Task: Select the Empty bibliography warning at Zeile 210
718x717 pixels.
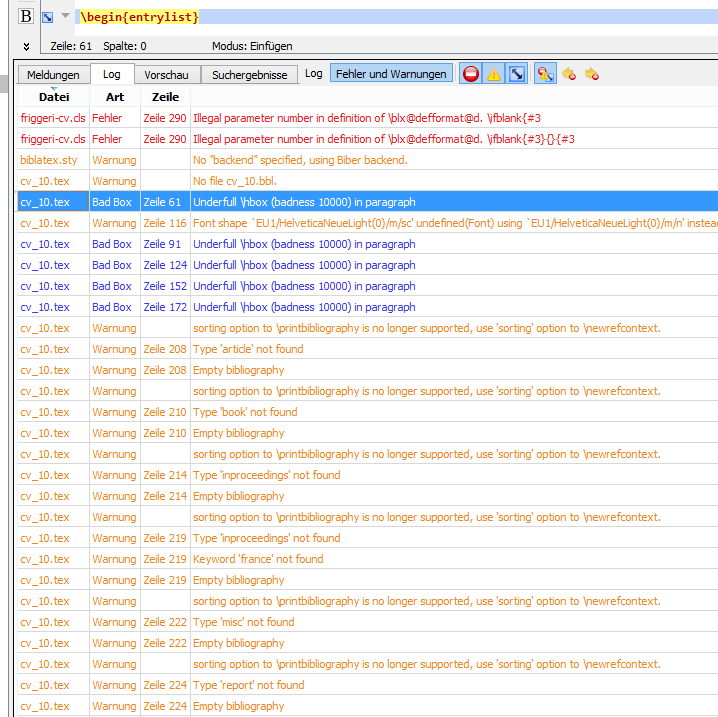Action: point(368,433)
